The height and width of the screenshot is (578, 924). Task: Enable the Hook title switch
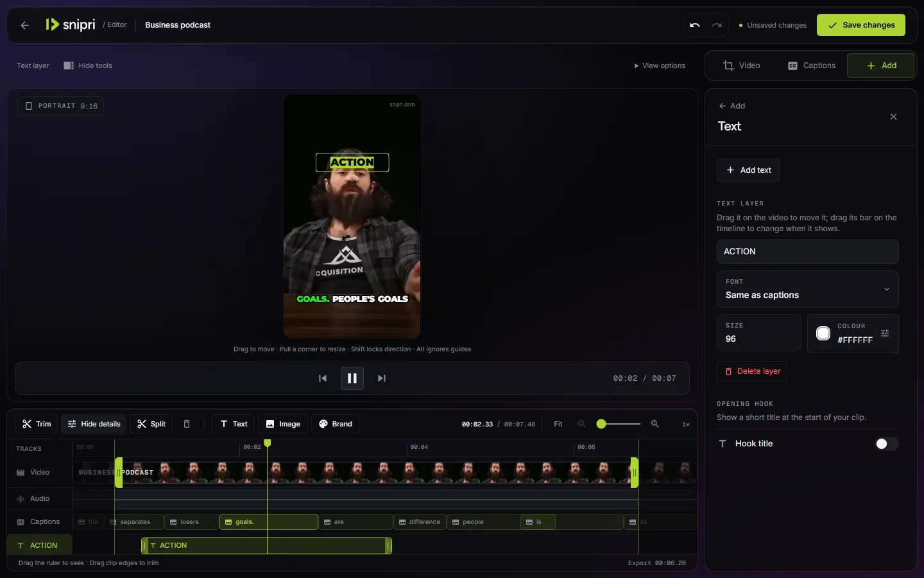[x=886, y=444]
